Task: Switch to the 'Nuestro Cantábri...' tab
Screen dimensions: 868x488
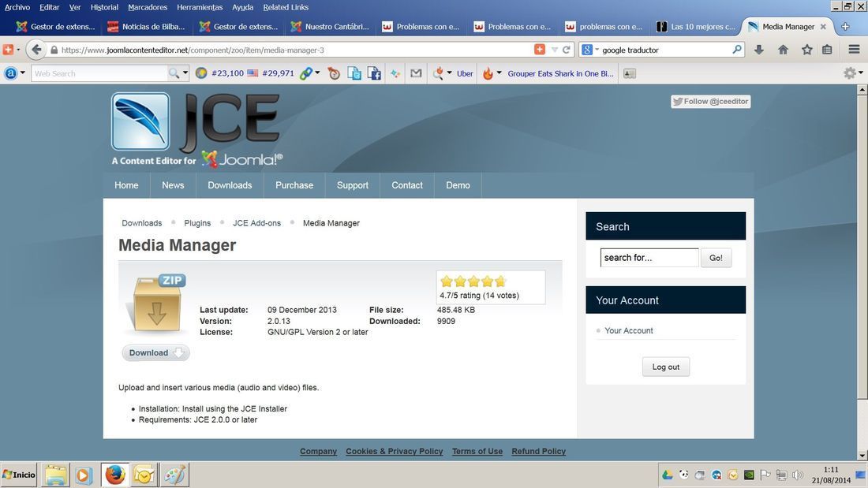Action: tap(329, 27)
